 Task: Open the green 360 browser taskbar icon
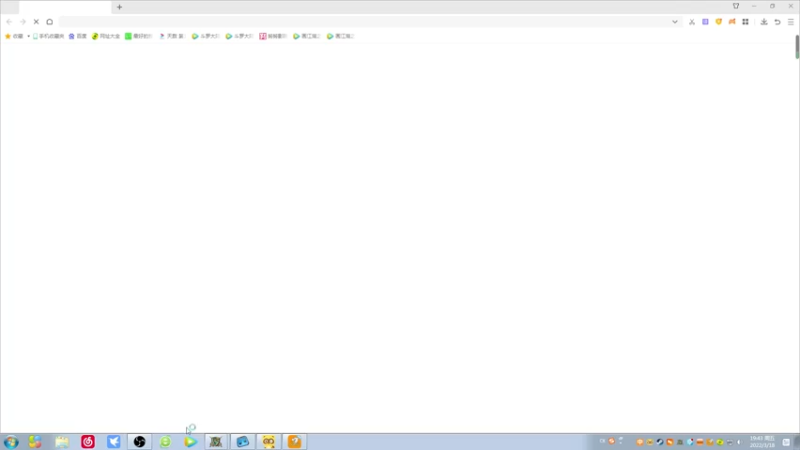click(x=165, y=442)
